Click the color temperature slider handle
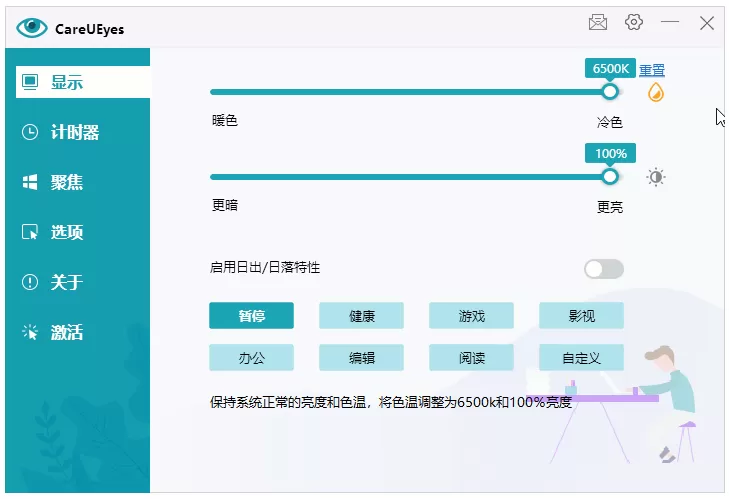 [x=610, y=92]
